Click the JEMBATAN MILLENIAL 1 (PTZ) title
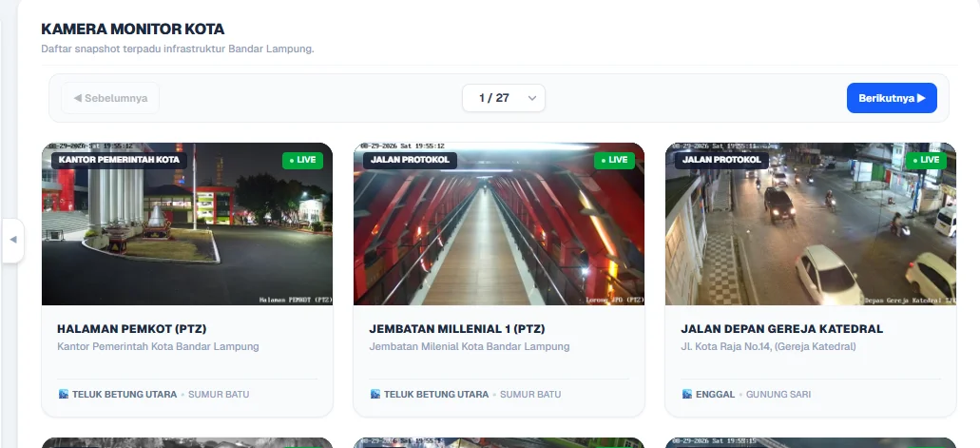 (x=457, y=329)
